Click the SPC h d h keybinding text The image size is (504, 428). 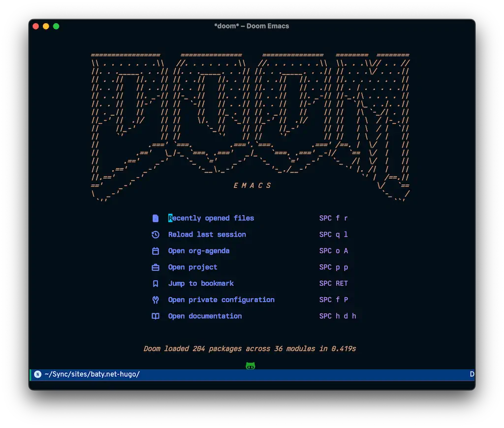pos(338,316)
